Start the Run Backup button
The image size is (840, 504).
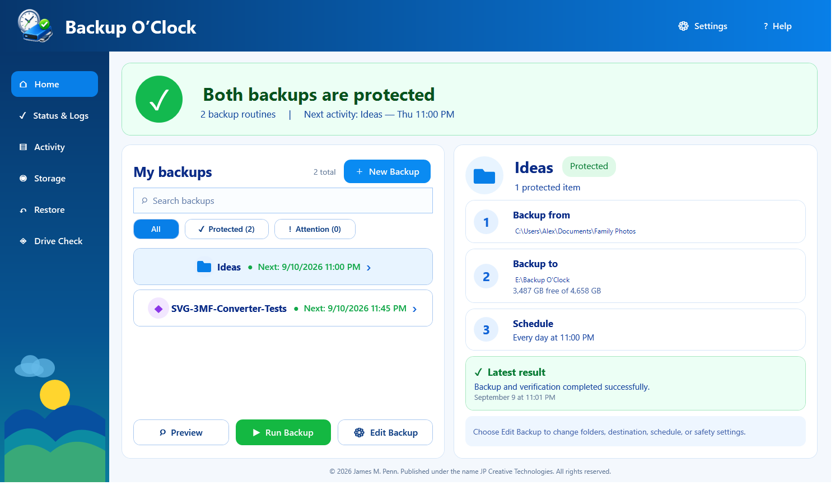pyautogui.click(x=283, y=432)
